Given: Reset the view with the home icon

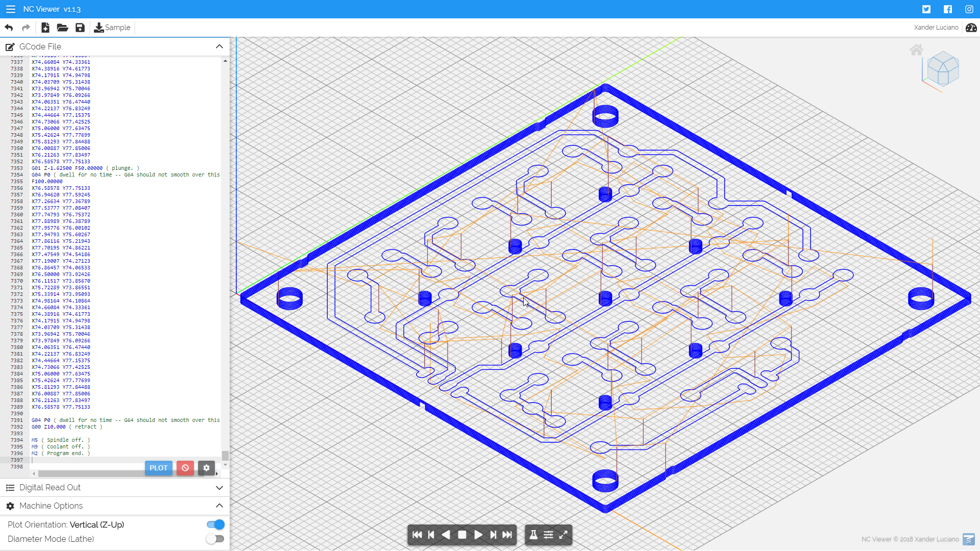Looking at the screenshot, I should pos(916,50).
